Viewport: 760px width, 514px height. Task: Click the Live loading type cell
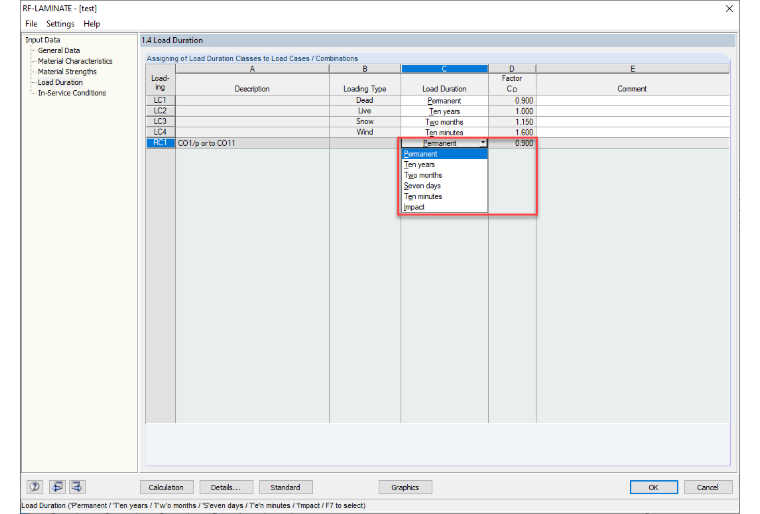pos(365,111)
